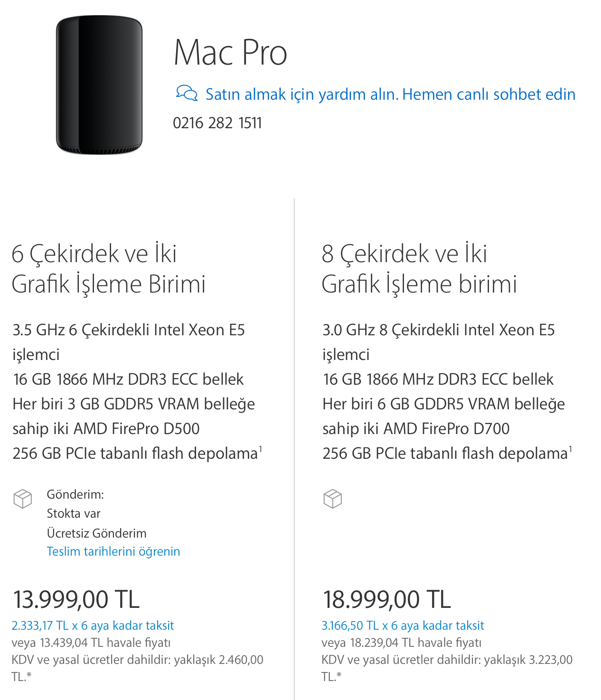Click the live chat speech bubble icon
The width and height of the screenshot is (601, 700).
click(x=187, y=93)
